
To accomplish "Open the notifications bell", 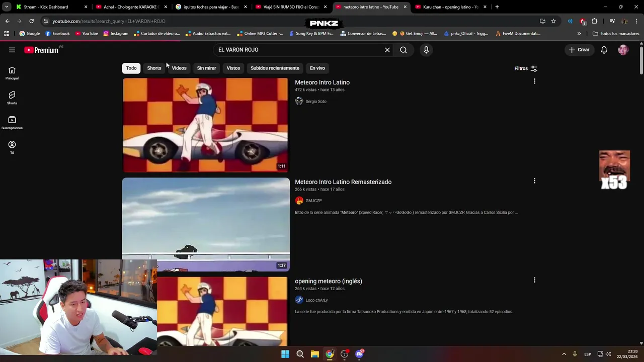I will [x=604, y=50].
